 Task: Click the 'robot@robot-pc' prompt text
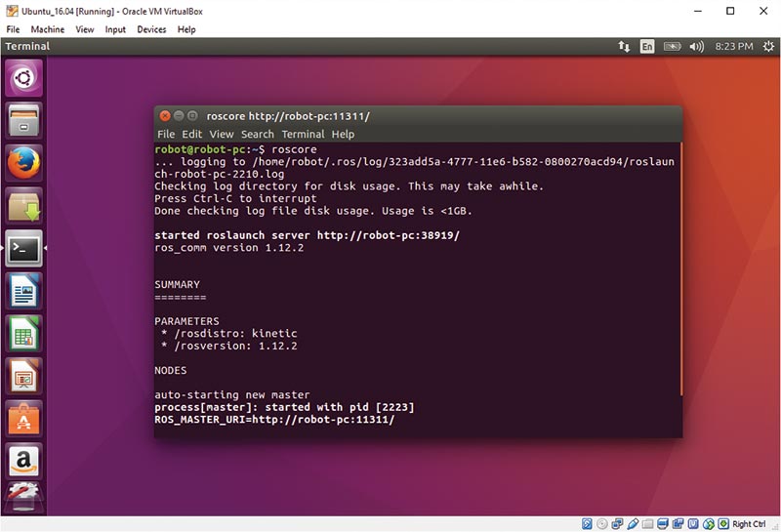point(200,149)
